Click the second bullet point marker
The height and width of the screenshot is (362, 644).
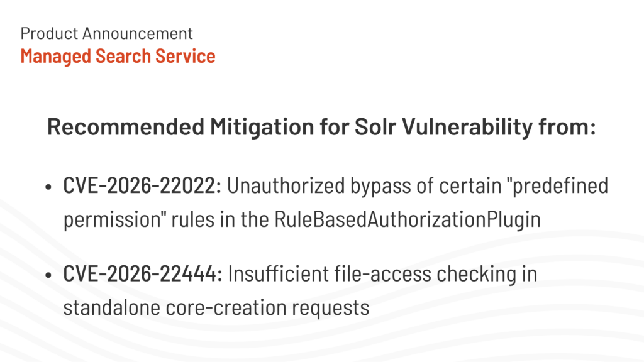coord(50,275)
